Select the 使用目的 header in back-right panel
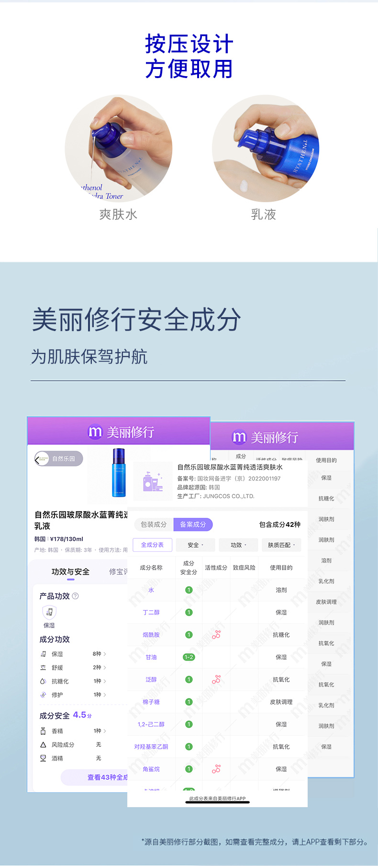 (326, 460)
